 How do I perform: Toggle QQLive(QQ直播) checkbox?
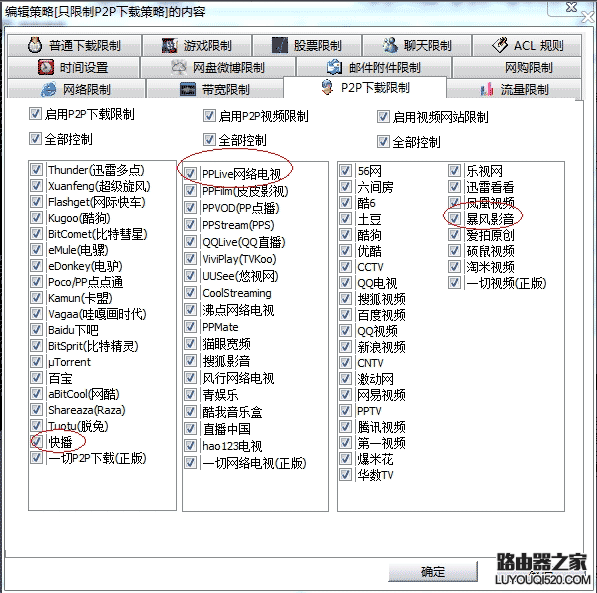[x=190, y=242]
